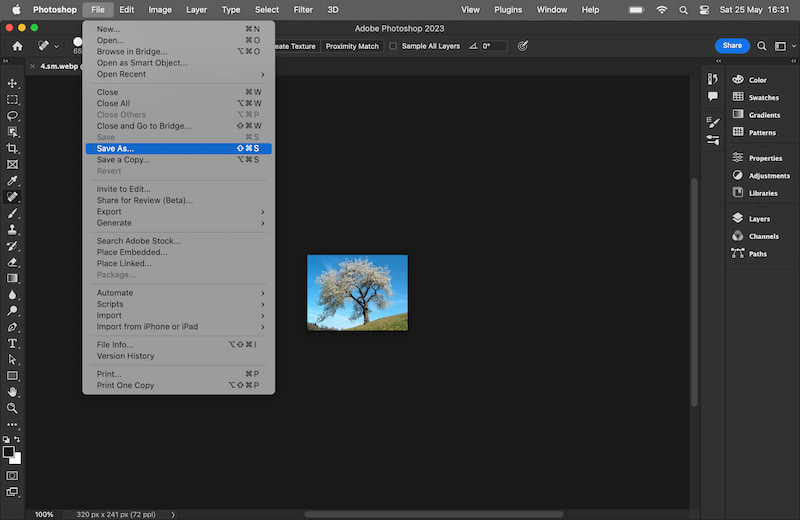Reset default foreground and background colors
This screenshot has width=800, height=520.
point(6,439)
